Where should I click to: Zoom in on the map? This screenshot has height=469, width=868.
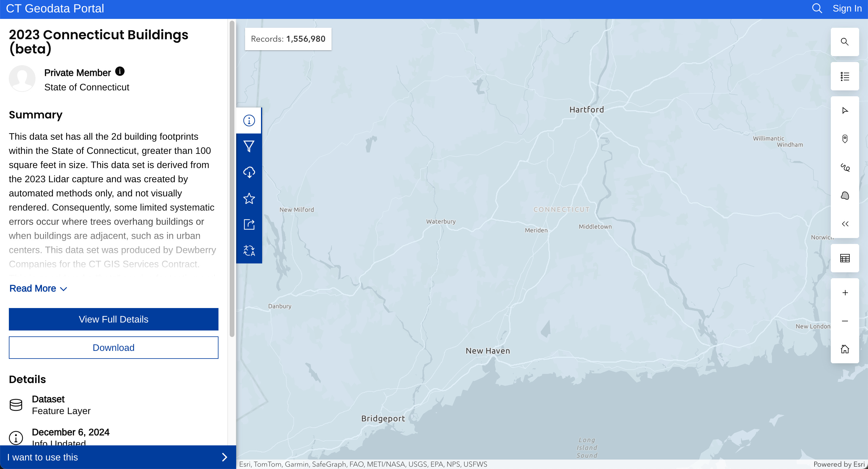(x=844, y=293)
